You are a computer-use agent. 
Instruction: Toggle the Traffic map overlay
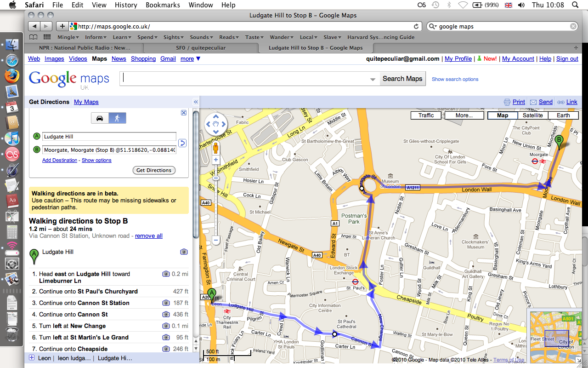tap(426, 115)
